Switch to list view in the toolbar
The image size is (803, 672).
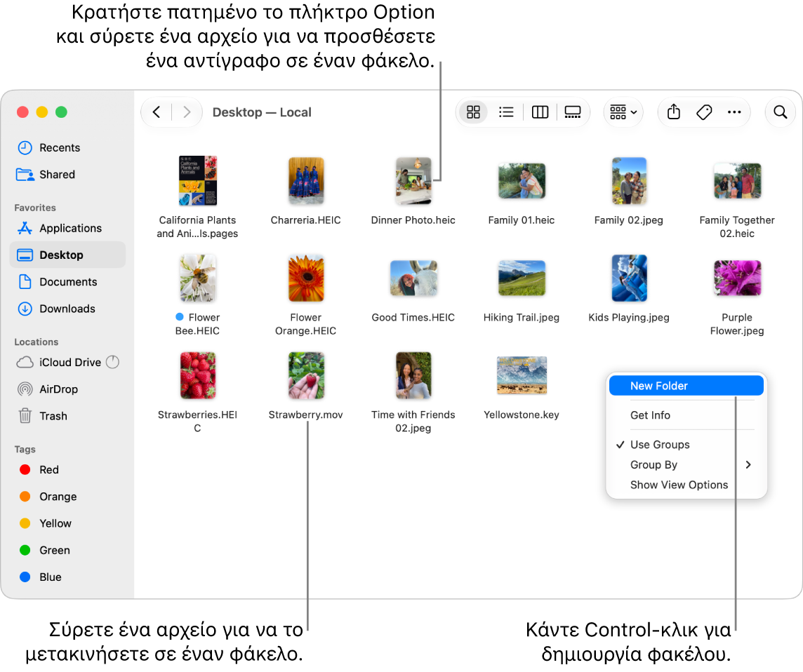click(x=506, y=112)
